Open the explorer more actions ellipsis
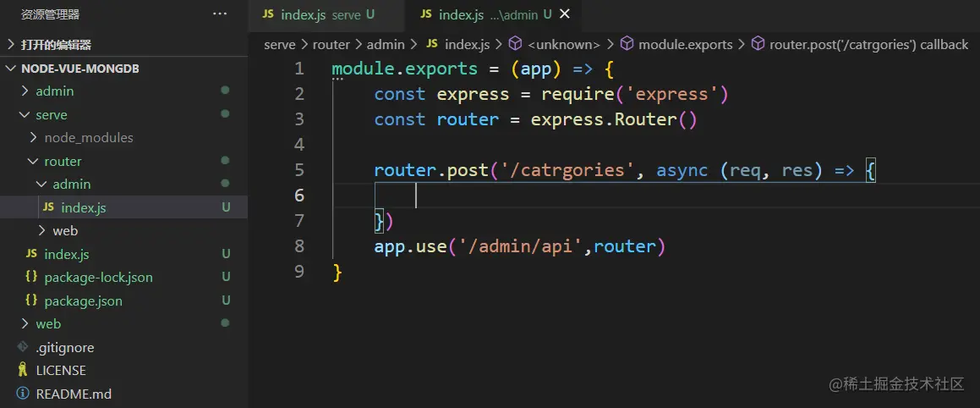Viewport: 980px width, 408px height. [220, 14]
